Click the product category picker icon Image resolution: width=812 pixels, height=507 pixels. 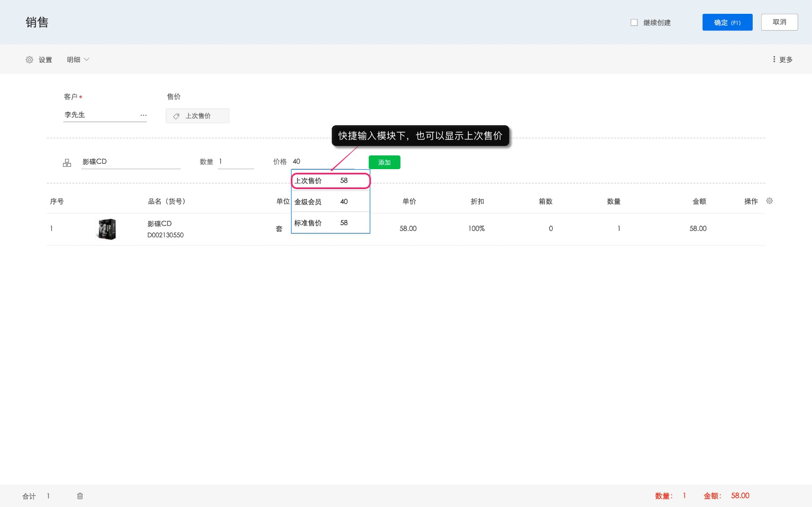click(67, 163)
